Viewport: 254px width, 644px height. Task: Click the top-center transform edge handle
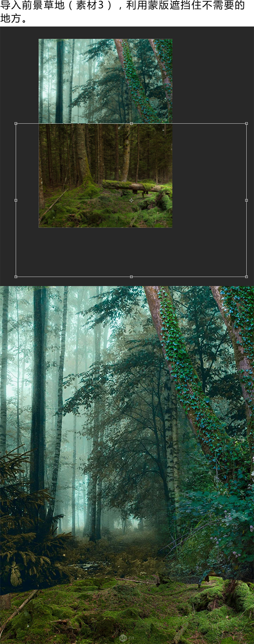pos(131,123)
